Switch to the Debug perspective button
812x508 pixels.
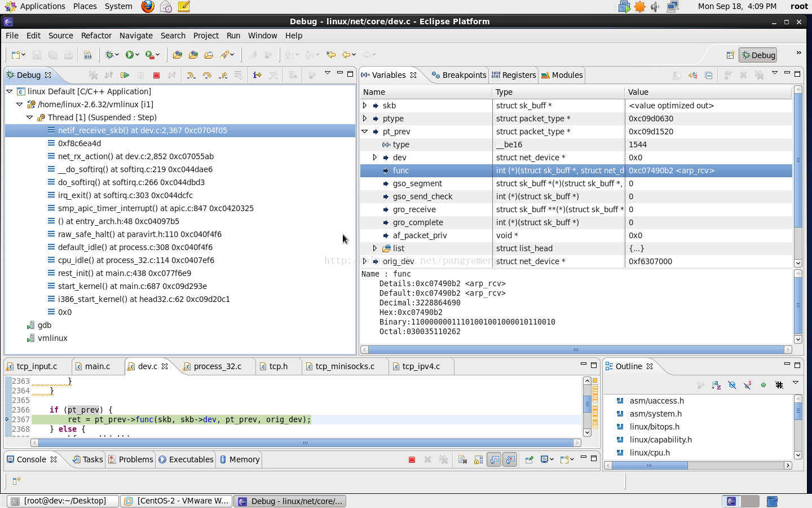[758, 55]
